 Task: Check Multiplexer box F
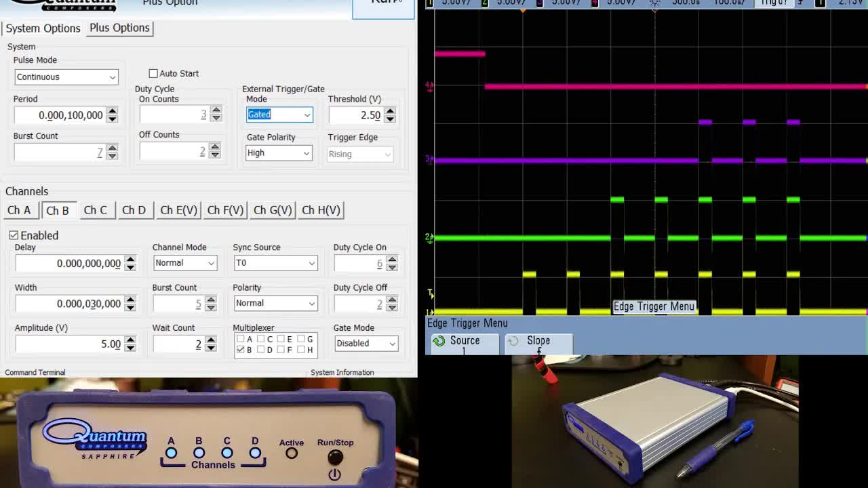click(280, 350)
